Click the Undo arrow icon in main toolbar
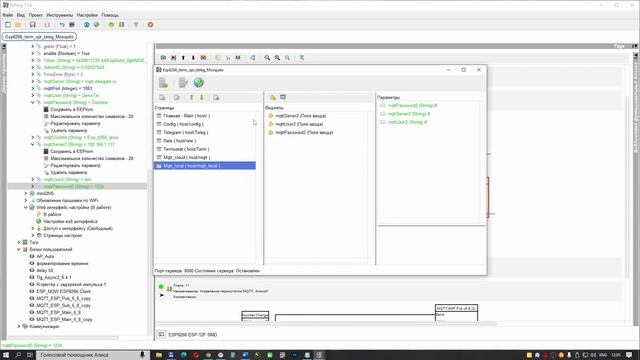The height and width of the screenshot is (360, 640). pos(62,25)
